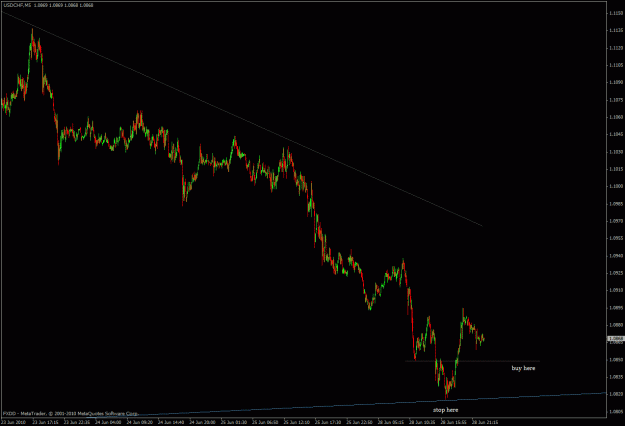Click the 1.1135 price axis label
Viewport: 625px width, 426px height.
pyautogui.click(x=616, y=30)
